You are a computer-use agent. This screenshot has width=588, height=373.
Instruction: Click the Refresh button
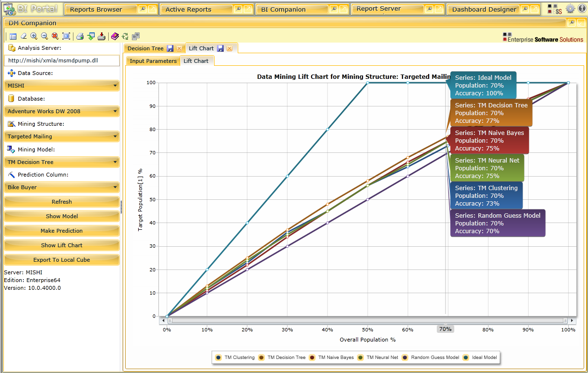coord(62,202)
